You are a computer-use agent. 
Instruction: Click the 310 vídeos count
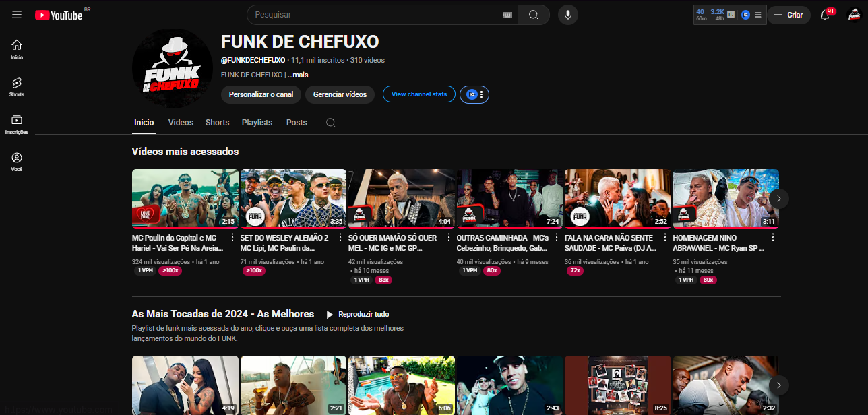click(367, 60)
